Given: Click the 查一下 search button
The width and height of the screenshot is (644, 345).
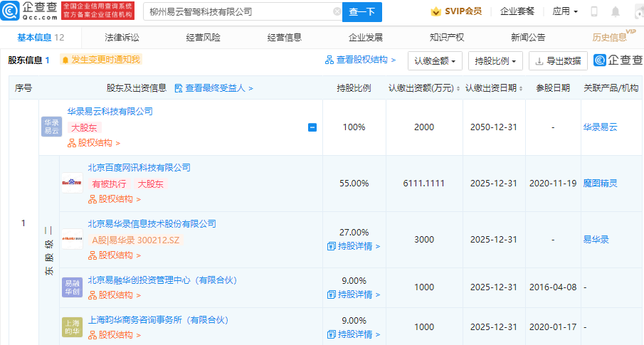Looking at the screenshot, I should [x=361, y=12].
